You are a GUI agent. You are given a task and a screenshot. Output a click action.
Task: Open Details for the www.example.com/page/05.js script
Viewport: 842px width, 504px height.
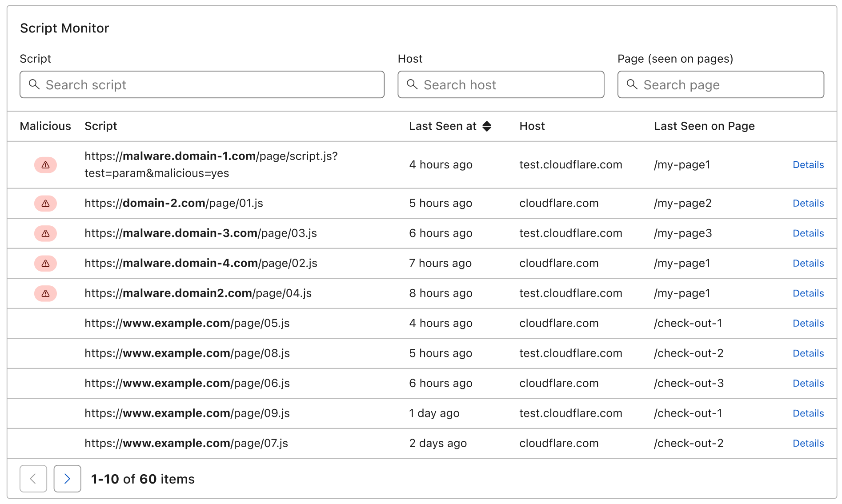pos(808,323)
